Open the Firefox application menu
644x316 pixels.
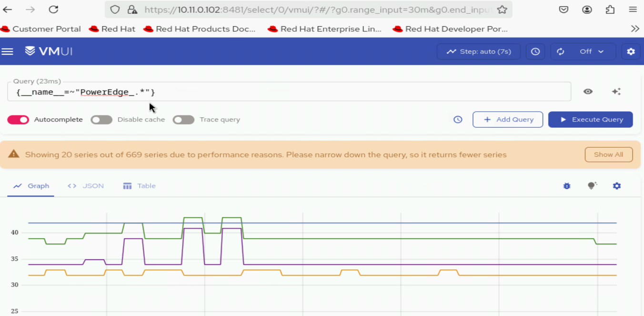tap(633, 10)
